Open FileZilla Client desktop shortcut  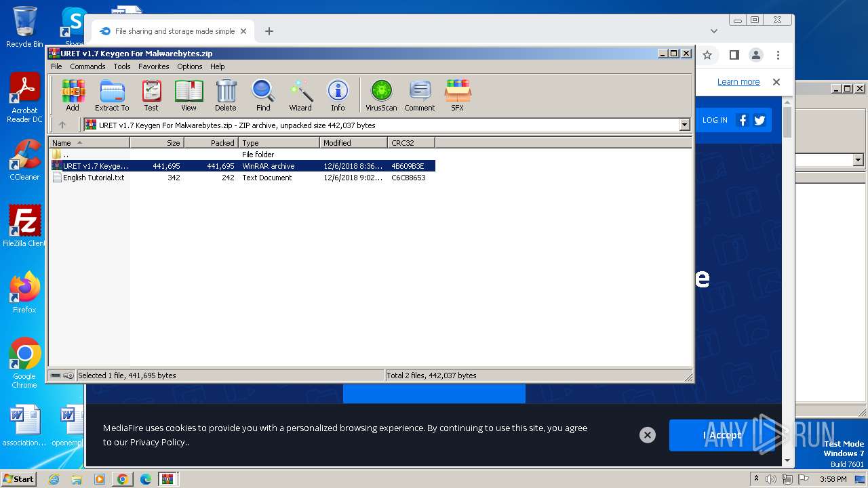(x=24, y=226)
